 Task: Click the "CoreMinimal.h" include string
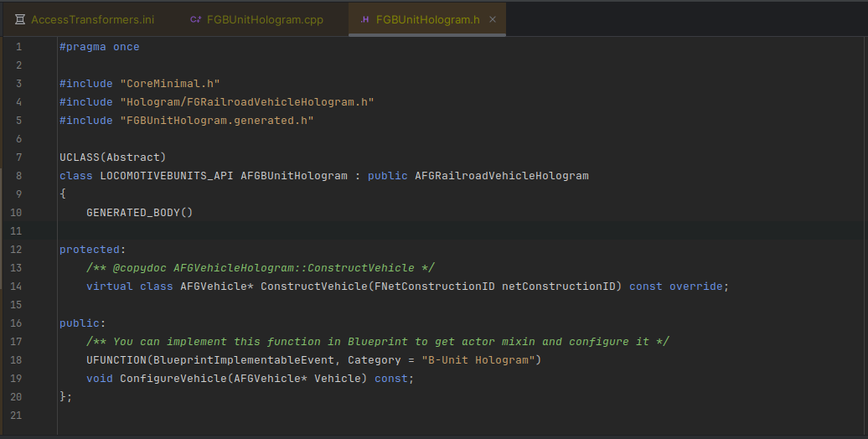coord(170,84)
